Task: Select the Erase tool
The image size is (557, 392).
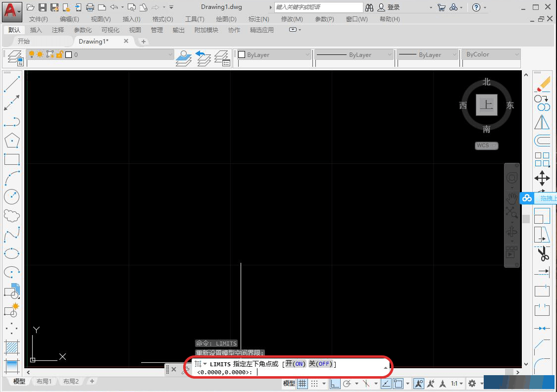Action: pos(542,85)
